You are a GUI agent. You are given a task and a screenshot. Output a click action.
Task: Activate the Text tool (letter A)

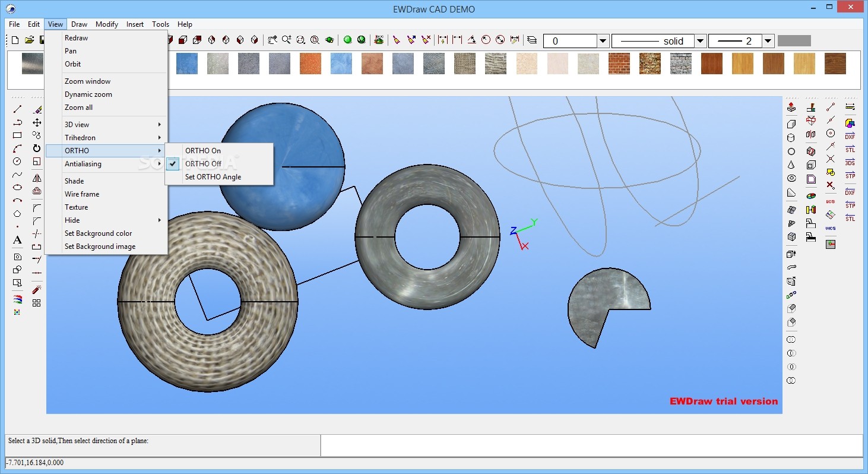pyautogui.click(x=17, y=240)
